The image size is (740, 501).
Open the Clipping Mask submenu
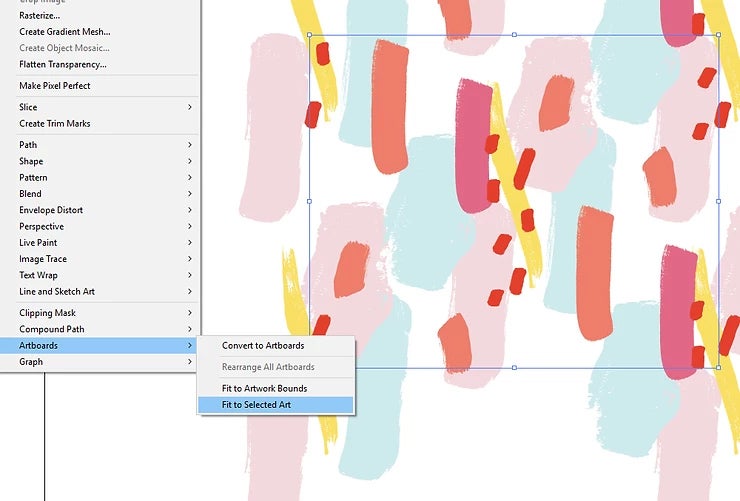click(100, 313)
